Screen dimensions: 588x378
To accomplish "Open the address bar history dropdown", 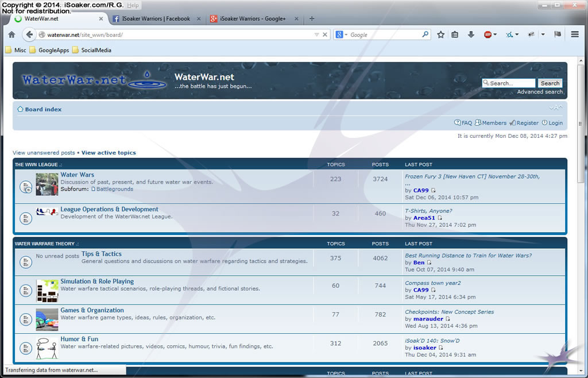I will (x=316, y=34).
